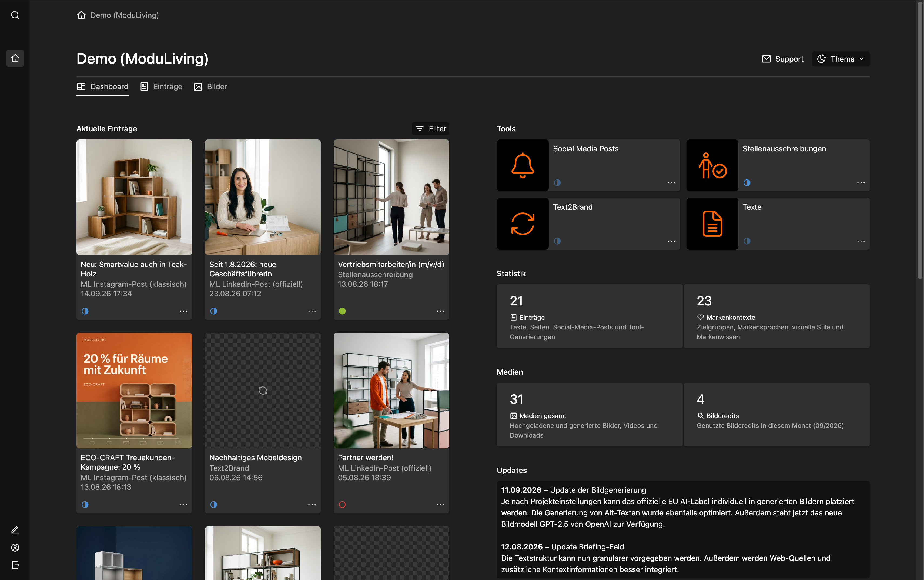Open the 4 Bildcredits card
Viewport: 924px width, 580px height.
click(x=776, y=415)
